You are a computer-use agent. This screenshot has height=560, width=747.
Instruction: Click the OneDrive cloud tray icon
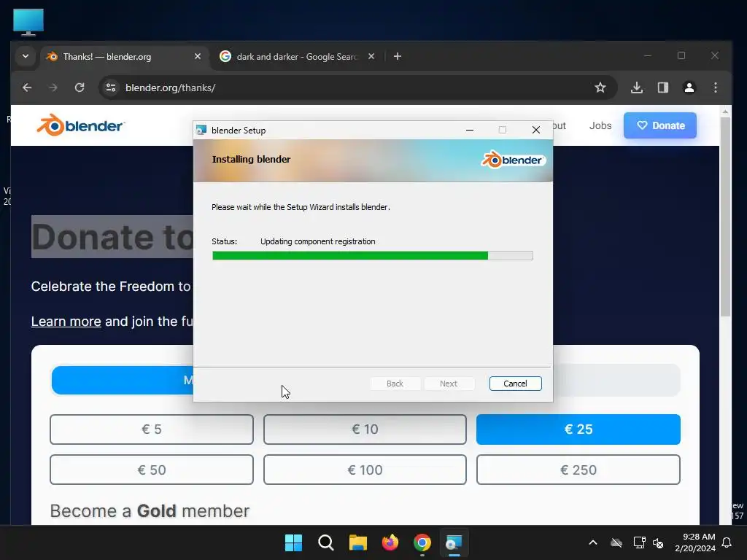616,542
